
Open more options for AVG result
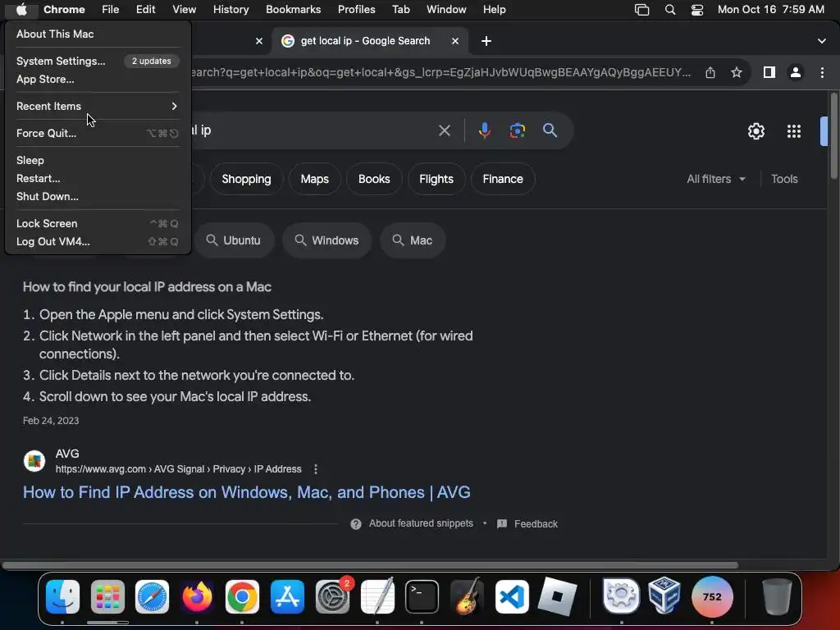tap(316, 469)
